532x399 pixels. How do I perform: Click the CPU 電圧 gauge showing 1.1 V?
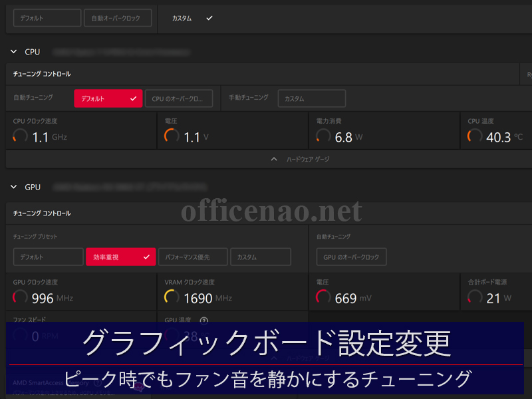point(172,136)
